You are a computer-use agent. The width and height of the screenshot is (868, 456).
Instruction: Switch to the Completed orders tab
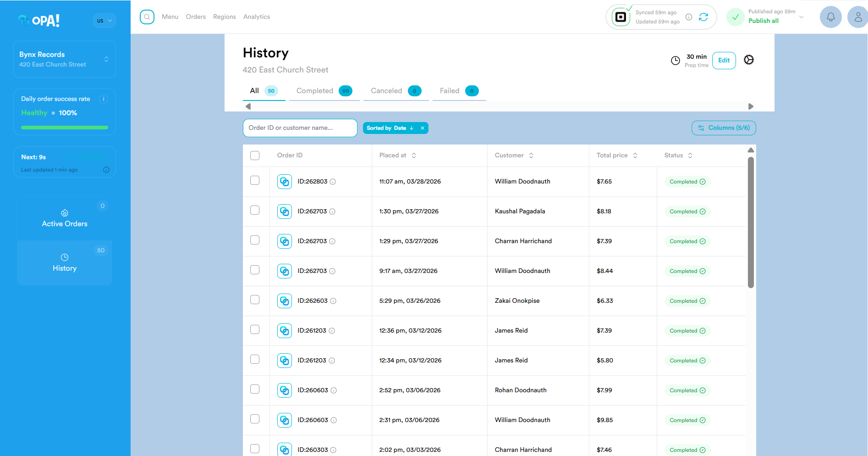click(314, 90)
